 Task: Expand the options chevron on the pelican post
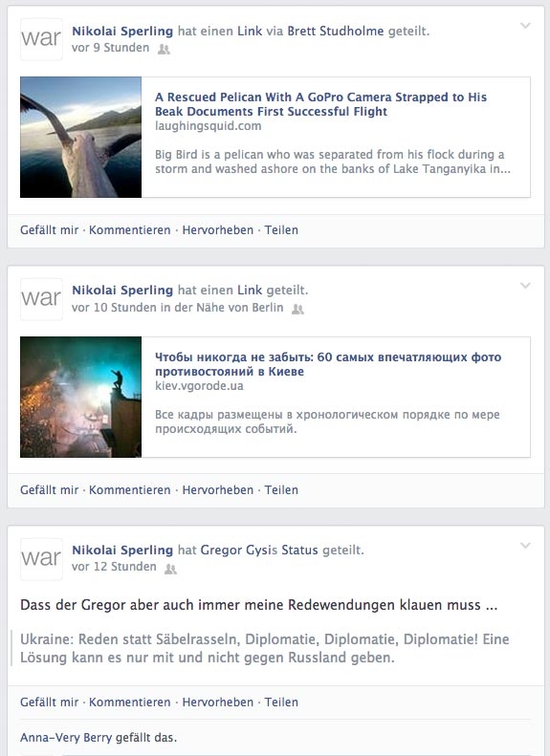coord(525,26)
